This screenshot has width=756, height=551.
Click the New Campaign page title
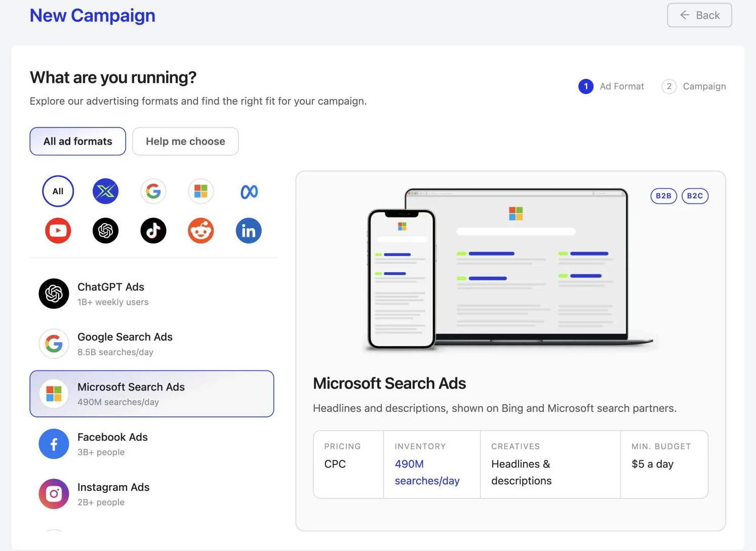[x=92, y=16]
